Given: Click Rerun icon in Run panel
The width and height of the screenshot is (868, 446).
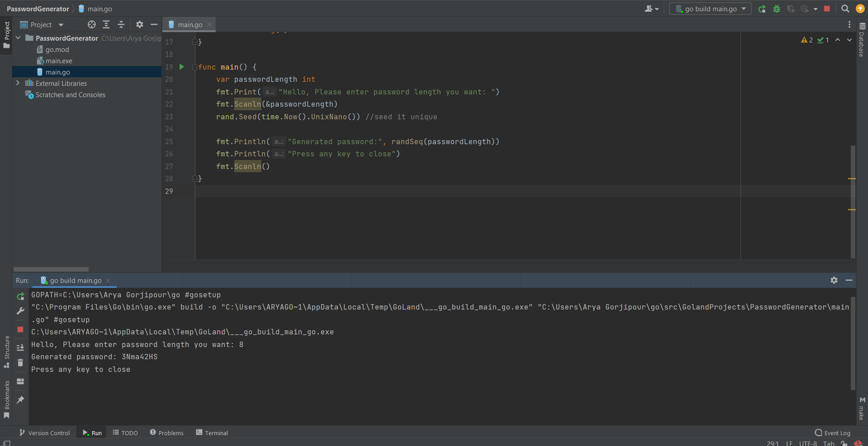Looking at the screenshot, I should [20, 296].
